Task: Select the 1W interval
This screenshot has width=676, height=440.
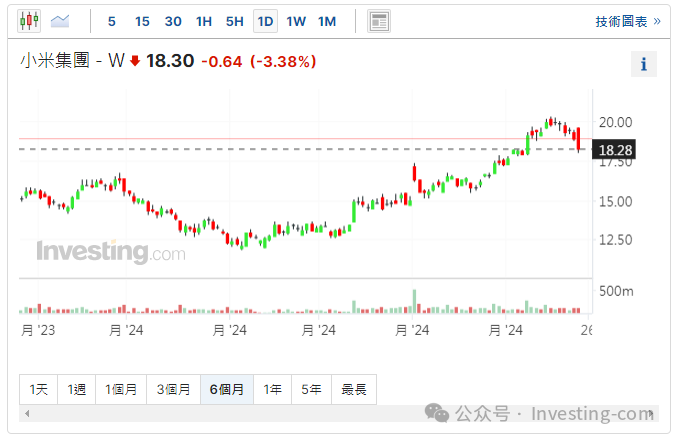Action: point(296,21)
